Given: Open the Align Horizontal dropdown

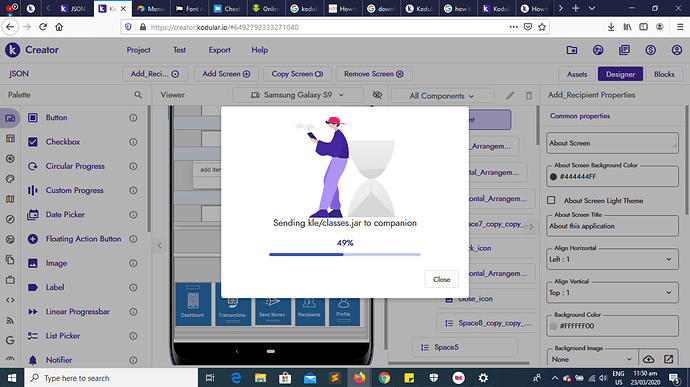Looking at the screenshot, I should (x=612, y=259).
